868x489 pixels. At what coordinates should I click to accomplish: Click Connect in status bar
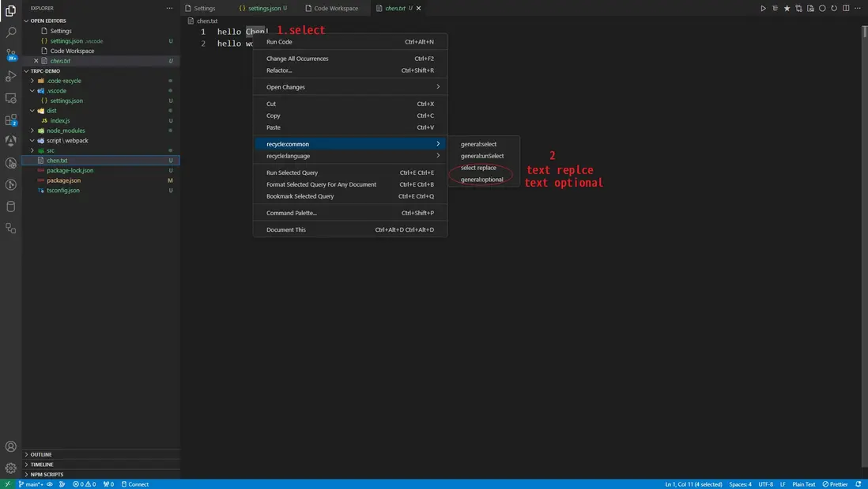135,484
